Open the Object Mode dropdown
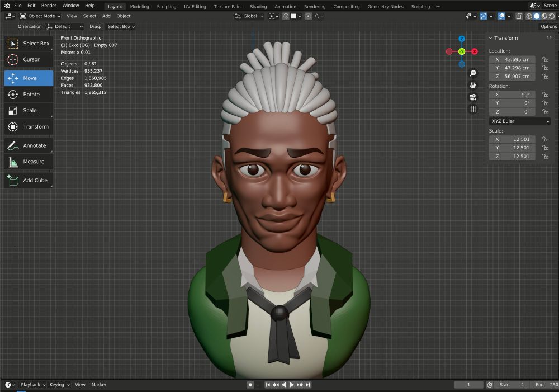The image size is (559, 392). (40, 16)
